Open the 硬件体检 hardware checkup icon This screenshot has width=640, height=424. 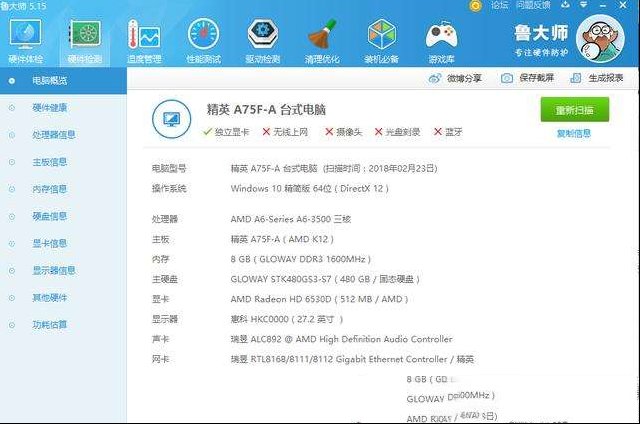(x=25, y=42)
